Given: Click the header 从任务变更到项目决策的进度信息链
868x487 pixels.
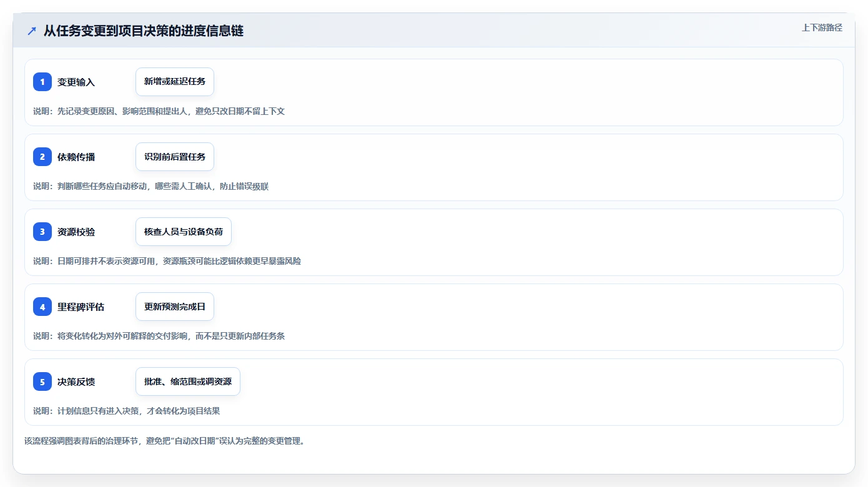Looking at the screenshot, I should tap(144, 31).
